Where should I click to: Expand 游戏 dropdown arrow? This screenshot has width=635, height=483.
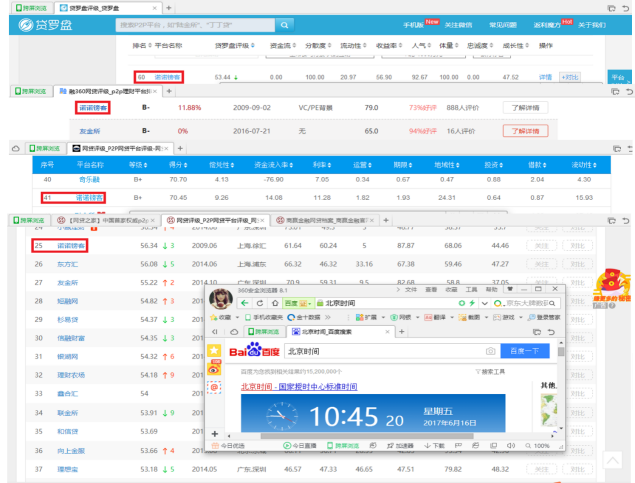point(521,317)
